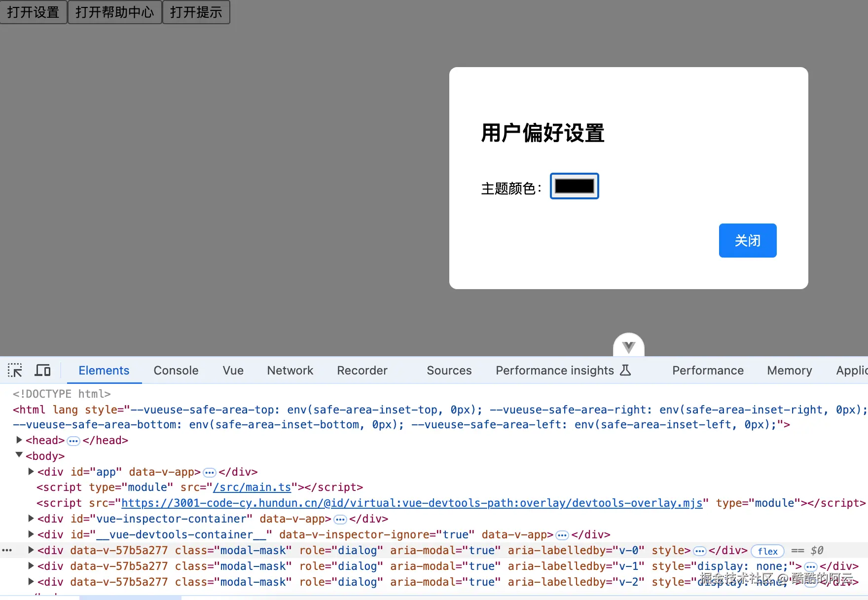Open the Vue DevTools floating button
Screen dimensions: 868x600
point(628,345)
